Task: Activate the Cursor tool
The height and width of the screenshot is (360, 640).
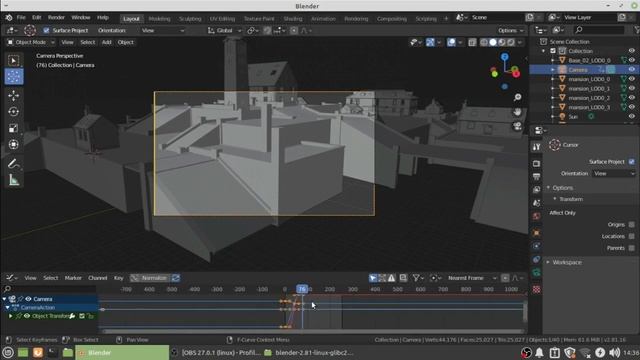Action: point(13,76)
